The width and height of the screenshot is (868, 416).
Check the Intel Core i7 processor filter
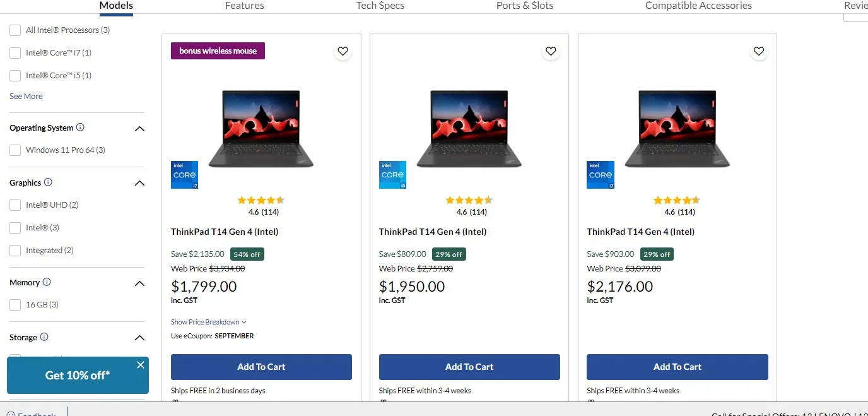click(x=15, y=53)
